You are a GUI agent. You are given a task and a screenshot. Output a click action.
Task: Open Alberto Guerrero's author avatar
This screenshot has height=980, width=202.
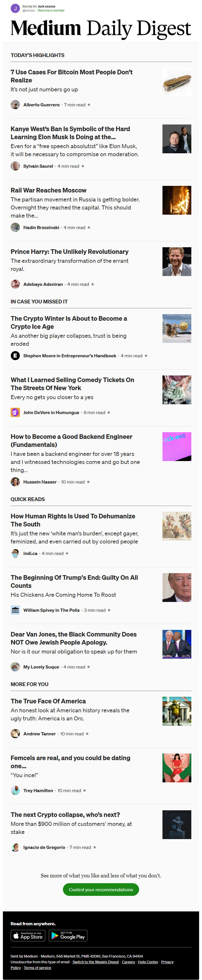click(x=15, y=105)
